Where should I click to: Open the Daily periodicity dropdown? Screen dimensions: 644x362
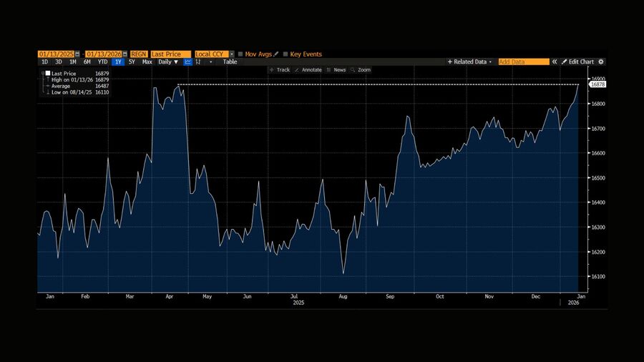click(169, 62)
